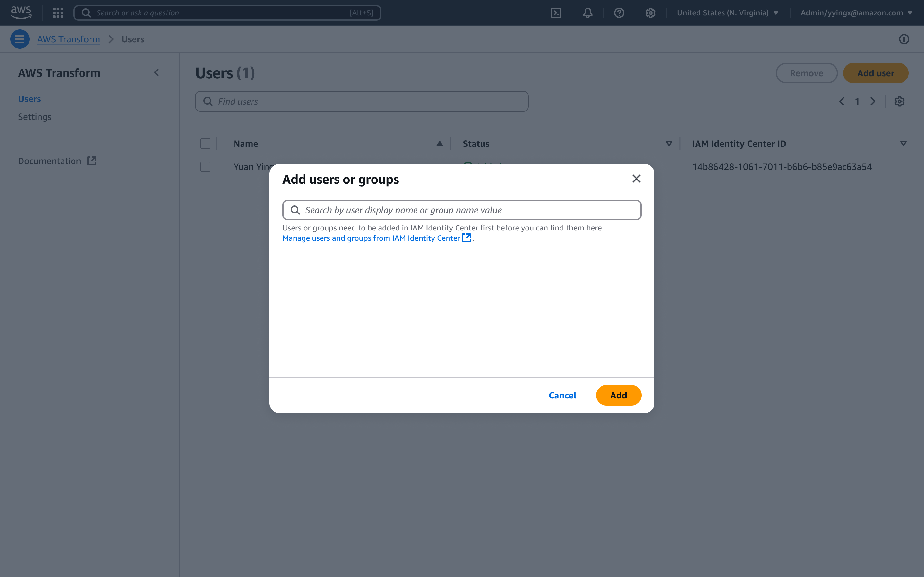Image resolution: width=924 pixels, height=577 pixels.
Task: Go to Settings in sidebar
Action: (x=35, y=117)
